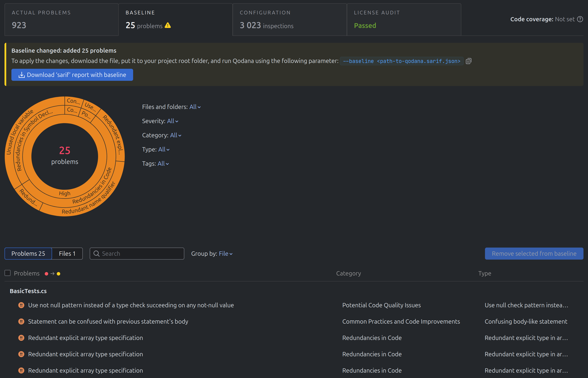Screen dimensions: 588x378
Task: Copy the baseline parameter with copy icon
Action: click(x=468, y=61)
